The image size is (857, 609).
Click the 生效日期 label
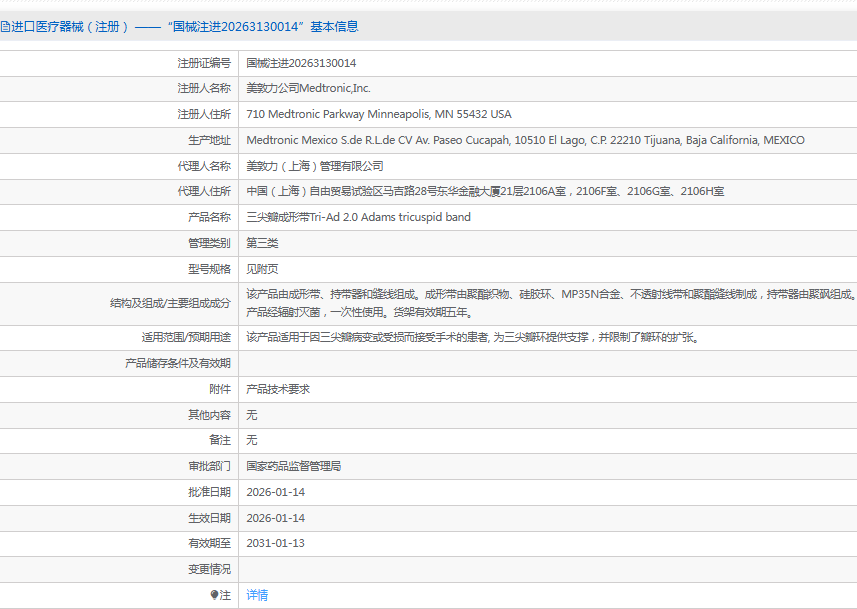click(209, 518)
